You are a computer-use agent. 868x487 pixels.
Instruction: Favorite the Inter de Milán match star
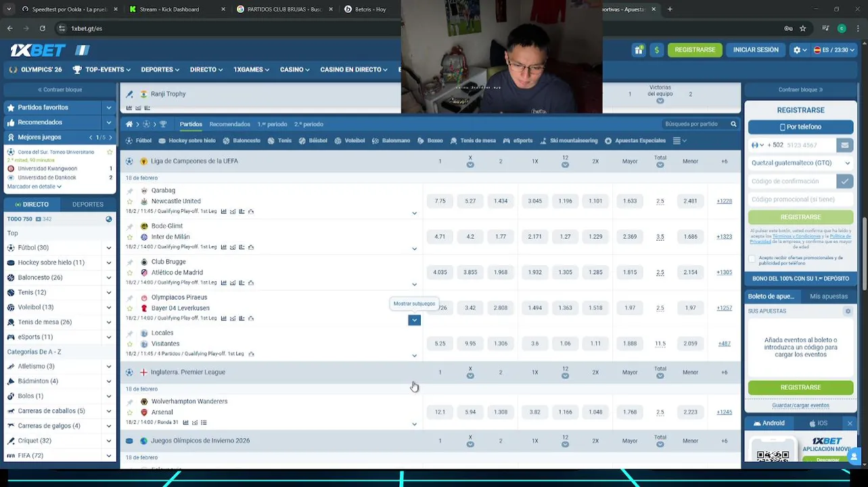(130, 237)
